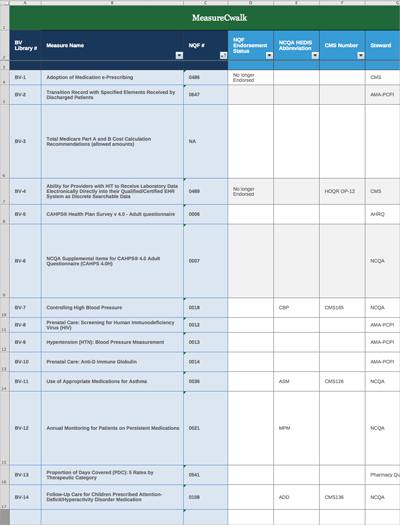Click the BV-14 library number cell
The height and width of the screenshot is (525, 400).
(25, 497)
